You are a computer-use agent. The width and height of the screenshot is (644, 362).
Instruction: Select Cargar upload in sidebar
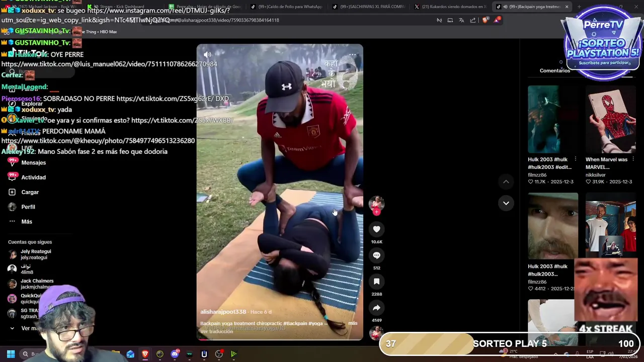(x=30, y=192)
